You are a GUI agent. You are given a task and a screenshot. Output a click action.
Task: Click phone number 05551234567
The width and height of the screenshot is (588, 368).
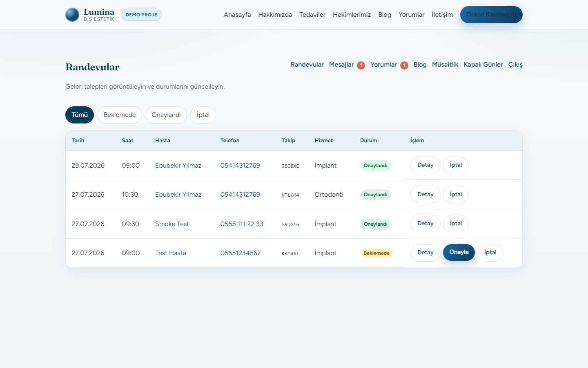tap(241, 253)
